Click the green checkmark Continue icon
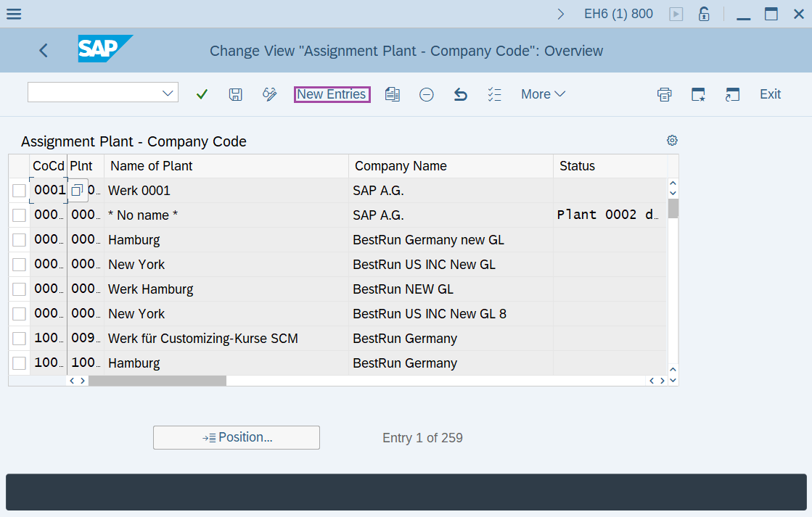 [x=201, y=94]
